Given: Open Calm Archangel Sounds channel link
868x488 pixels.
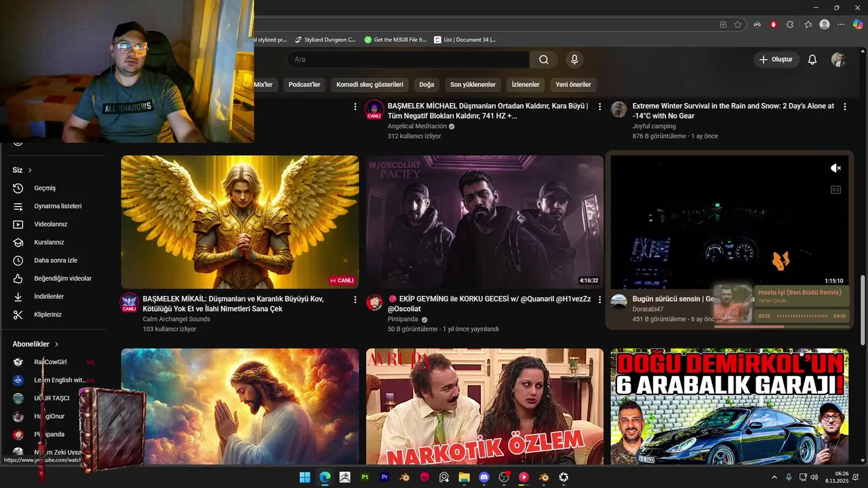Looking at the screenshot, I should point(176,319).
